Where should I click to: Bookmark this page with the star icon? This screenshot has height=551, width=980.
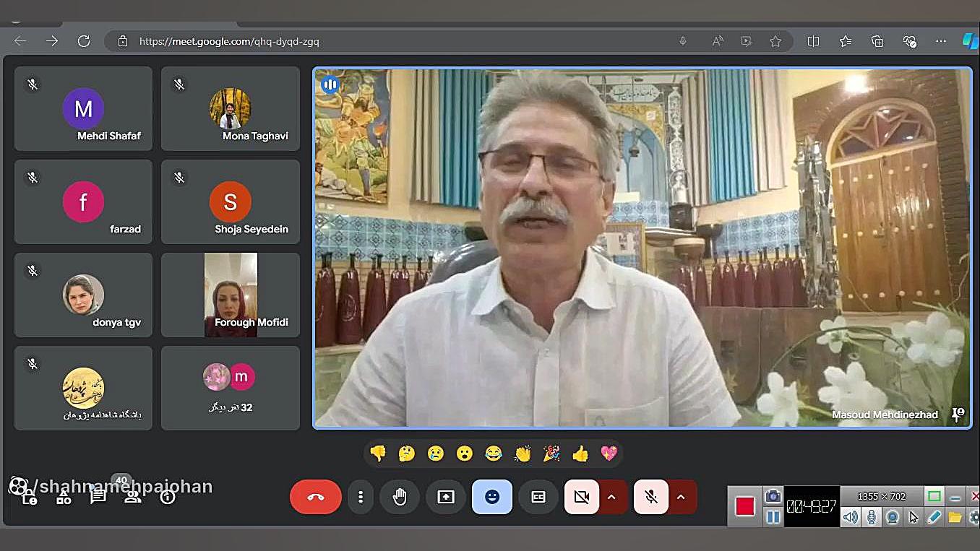775,41
